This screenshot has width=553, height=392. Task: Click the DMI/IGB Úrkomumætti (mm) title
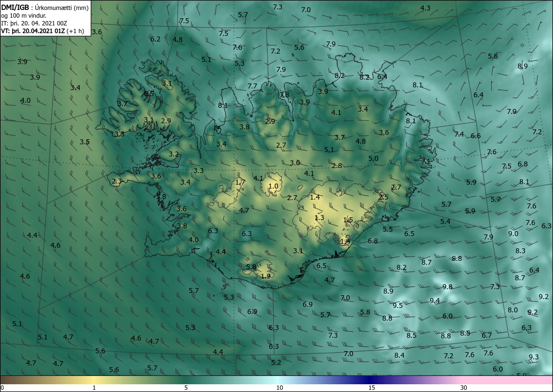tap(45, 8)
